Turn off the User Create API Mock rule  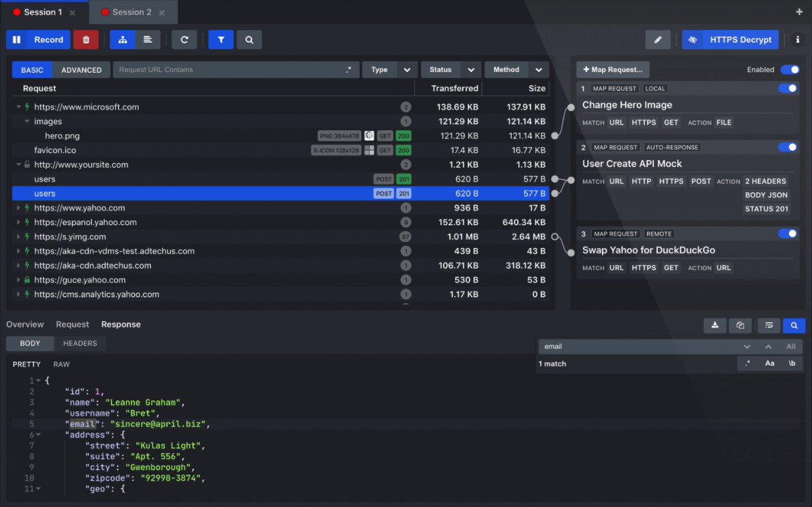point(787,147)
